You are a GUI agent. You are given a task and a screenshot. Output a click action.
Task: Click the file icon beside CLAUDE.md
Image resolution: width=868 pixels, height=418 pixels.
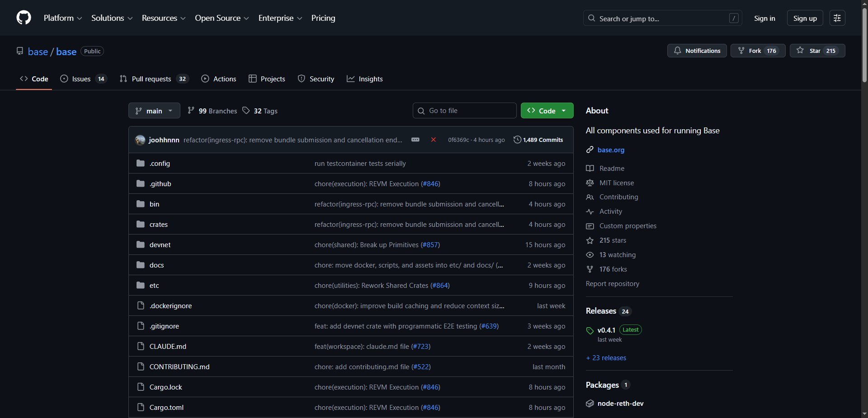pyautogui.click(x=141, y=346)
